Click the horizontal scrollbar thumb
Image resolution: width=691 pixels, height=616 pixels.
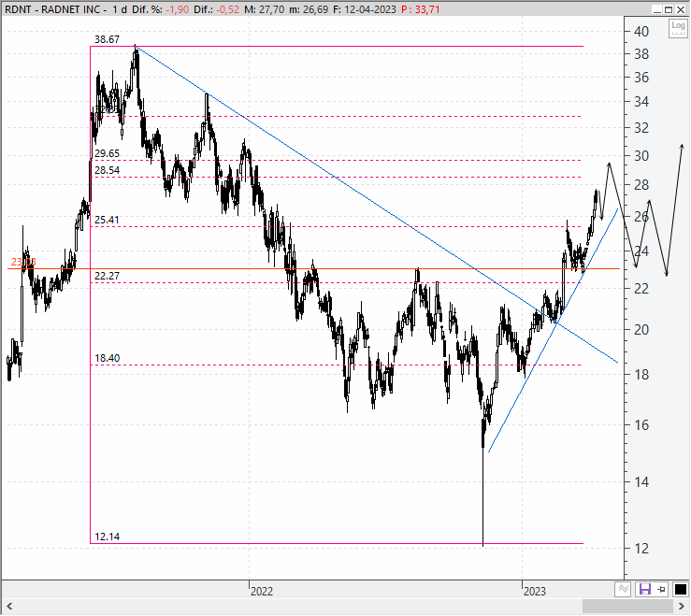coord(628,607)
